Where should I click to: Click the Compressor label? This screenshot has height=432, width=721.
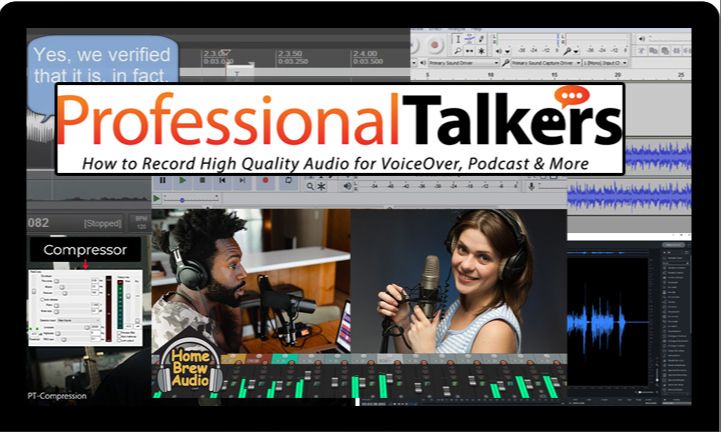[x=85, y=250]
